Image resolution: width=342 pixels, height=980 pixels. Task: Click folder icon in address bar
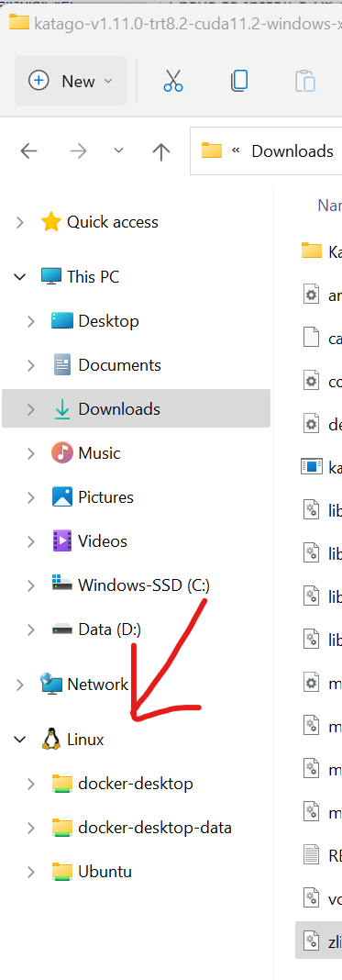(212, 150)
